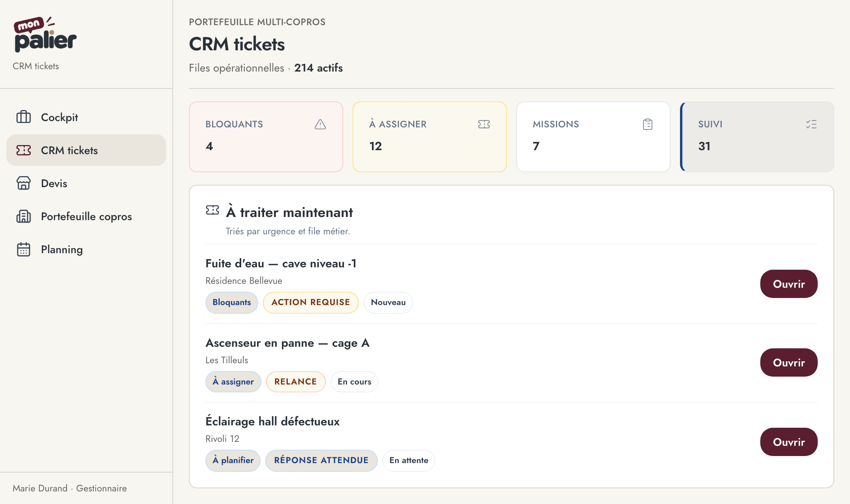Select the Missions card
This screenshot has height=504, width=850.
coord(593,137)
